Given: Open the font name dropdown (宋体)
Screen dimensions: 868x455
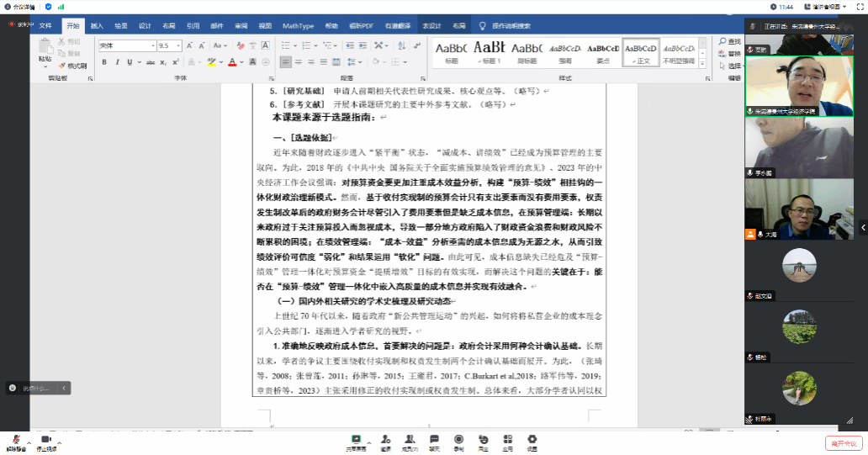Looking at the screenshot, I should (x=126, y=45).
